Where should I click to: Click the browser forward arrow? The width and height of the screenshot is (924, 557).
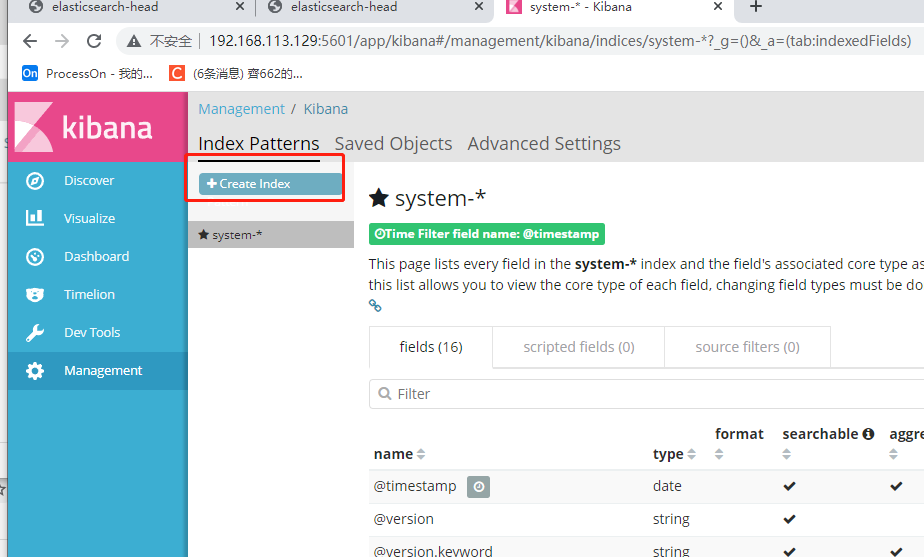point(62,41)
